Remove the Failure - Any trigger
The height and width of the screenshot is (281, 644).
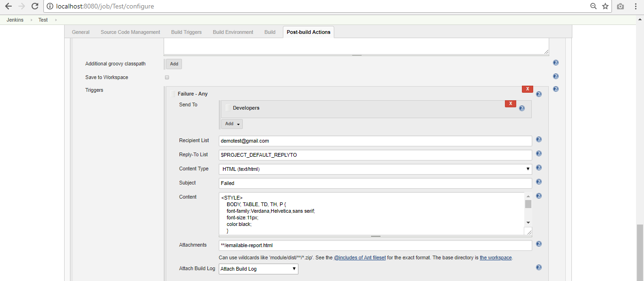[x=527, y=88]
